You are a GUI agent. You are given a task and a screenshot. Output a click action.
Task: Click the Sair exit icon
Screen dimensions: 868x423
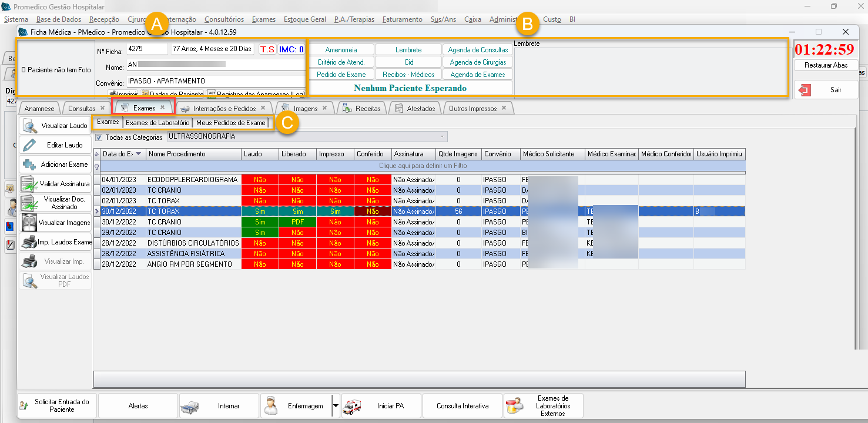(805, 90)
